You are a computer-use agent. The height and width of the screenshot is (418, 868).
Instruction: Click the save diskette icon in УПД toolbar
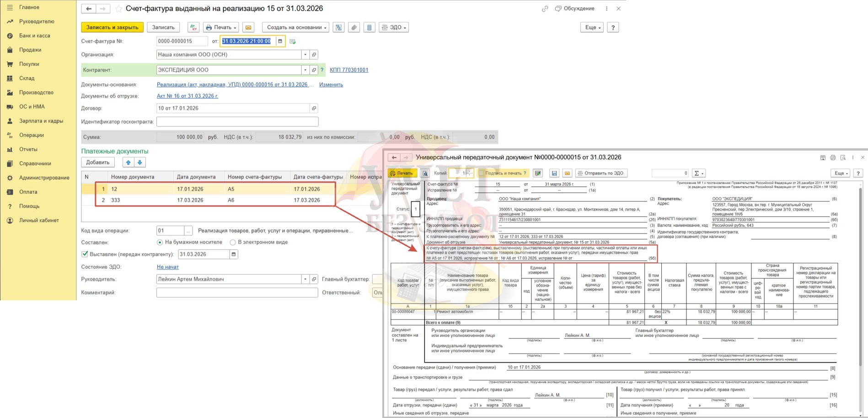(554, 173)
